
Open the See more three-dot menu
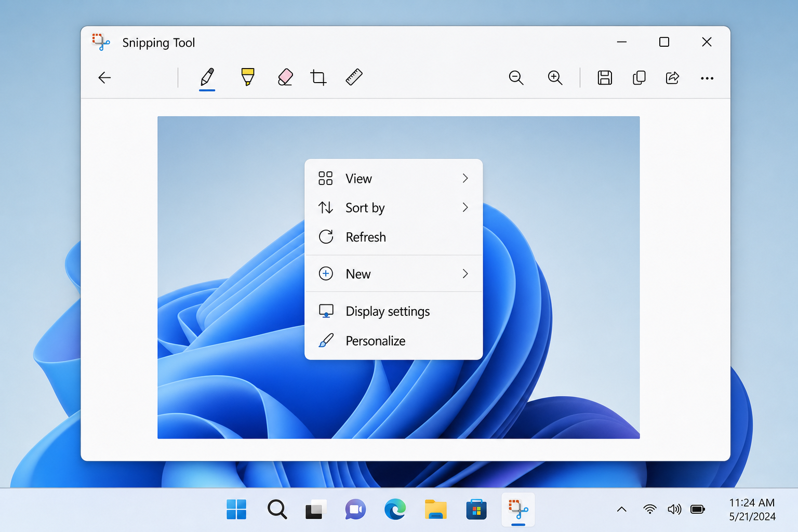click(707, 78)
